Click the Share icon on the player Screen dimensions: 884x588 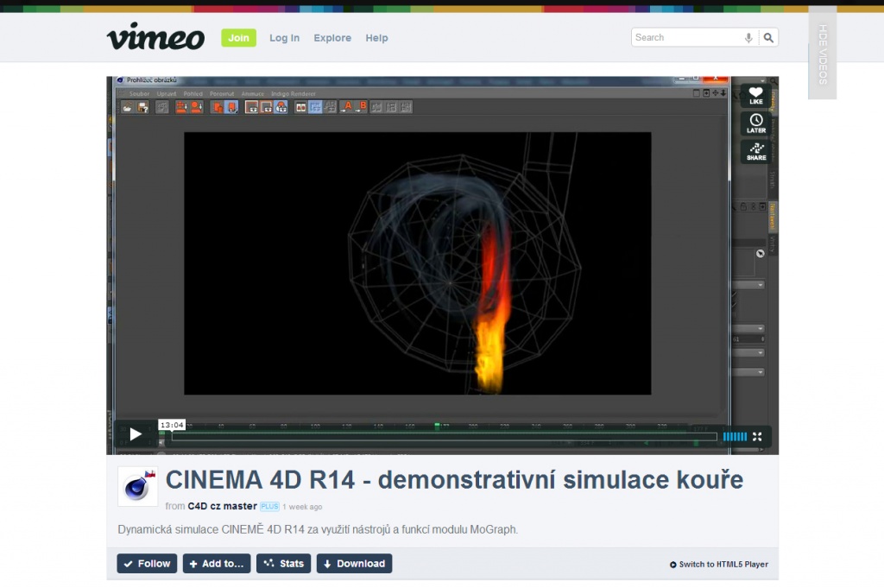coord(756,151)
